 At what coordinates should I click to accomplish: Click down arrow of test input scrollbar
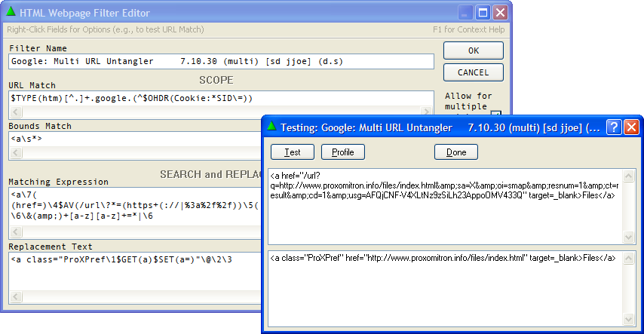click(630, 237)
